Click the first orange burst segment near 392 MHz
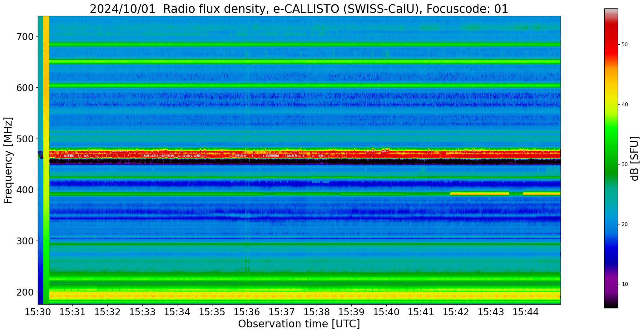Screen dimensions: 644x333 click(x=480, y=194)
